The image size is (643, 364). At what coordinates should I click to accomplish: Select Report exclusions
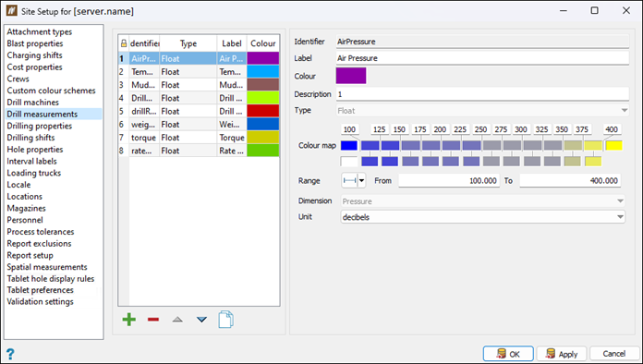pos(39,244)
